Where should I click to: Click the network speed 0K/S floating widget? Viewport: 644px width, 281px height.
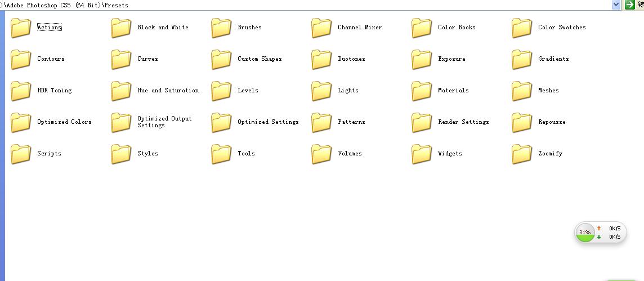click(601, 233)
